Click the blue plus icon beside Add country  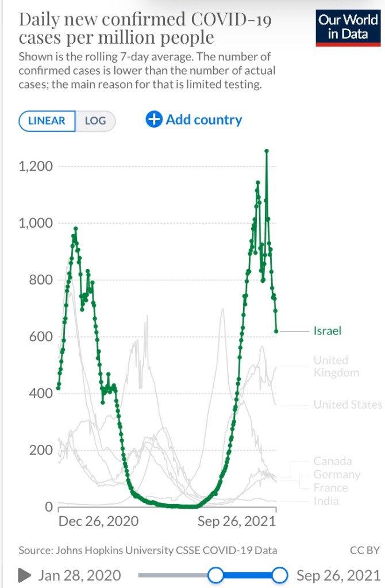point(154,120)
